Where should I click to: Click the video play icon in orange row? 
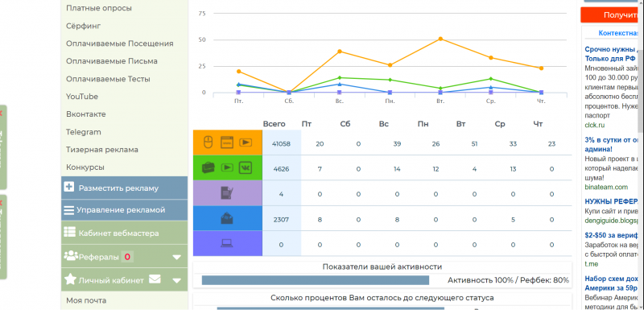[246, 143]
